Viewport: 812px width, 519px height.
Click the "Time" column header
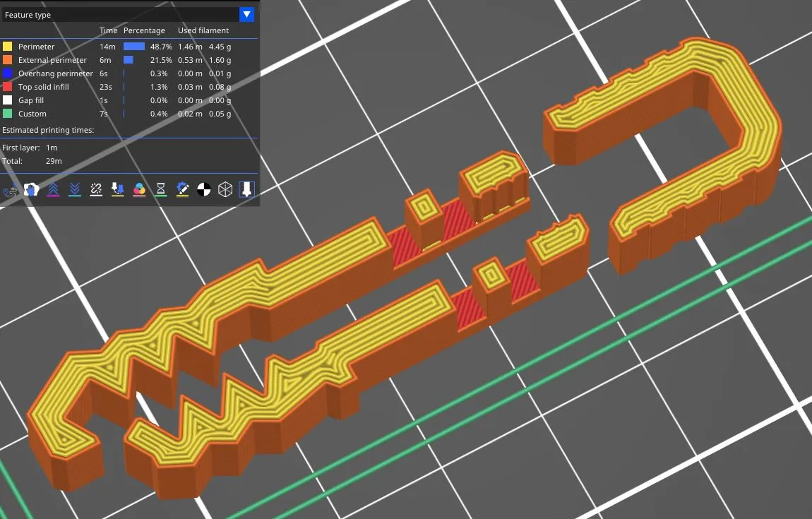[108, 30]
